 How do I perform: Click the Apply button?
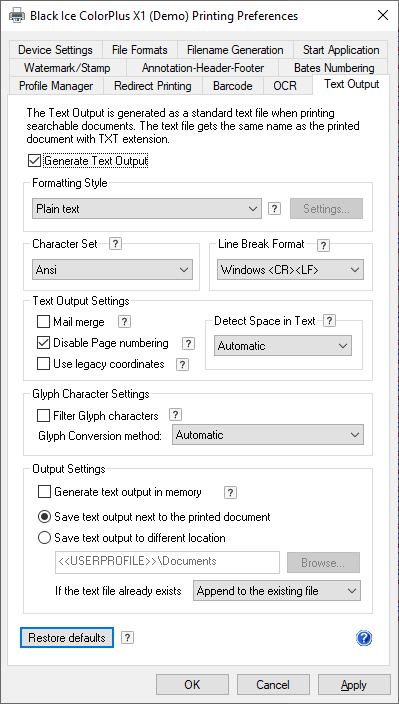(354, 685)
